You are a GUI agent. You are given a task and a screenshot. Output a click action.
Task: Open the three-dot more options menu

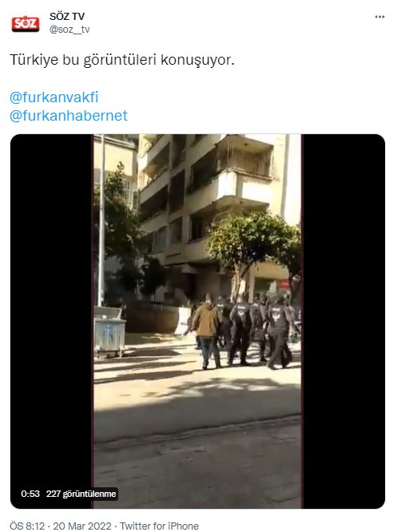tap(379, 17)
